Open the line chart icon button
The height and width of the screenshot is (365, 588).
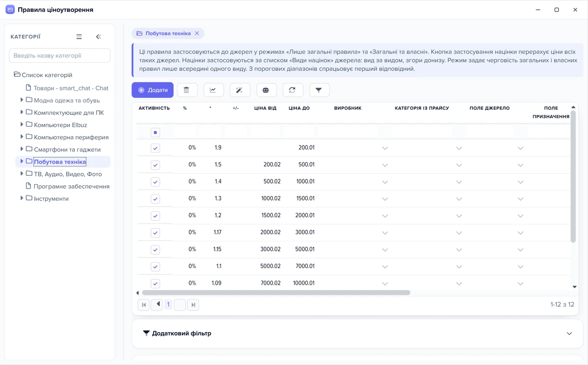[213, 90]
